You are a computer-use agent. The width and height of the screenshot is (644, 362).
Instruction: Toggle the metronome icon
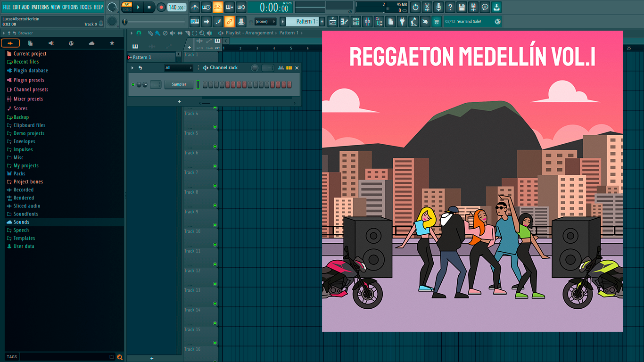coord(195,7)
